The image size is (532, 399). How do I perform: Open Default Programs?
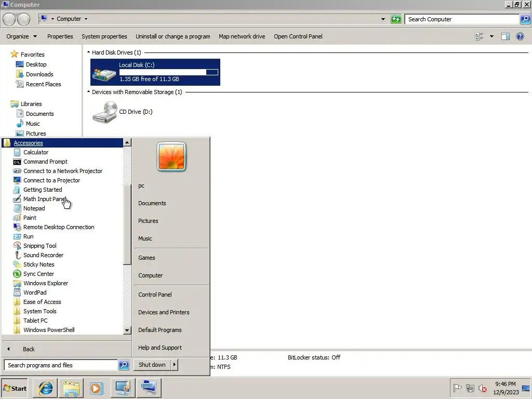(160, 330)
